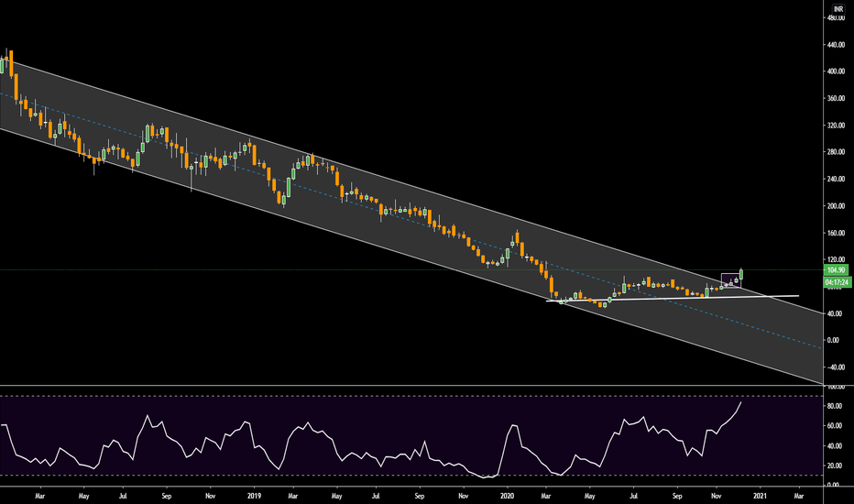Select the white horizontal support trendline

[673, 298]
